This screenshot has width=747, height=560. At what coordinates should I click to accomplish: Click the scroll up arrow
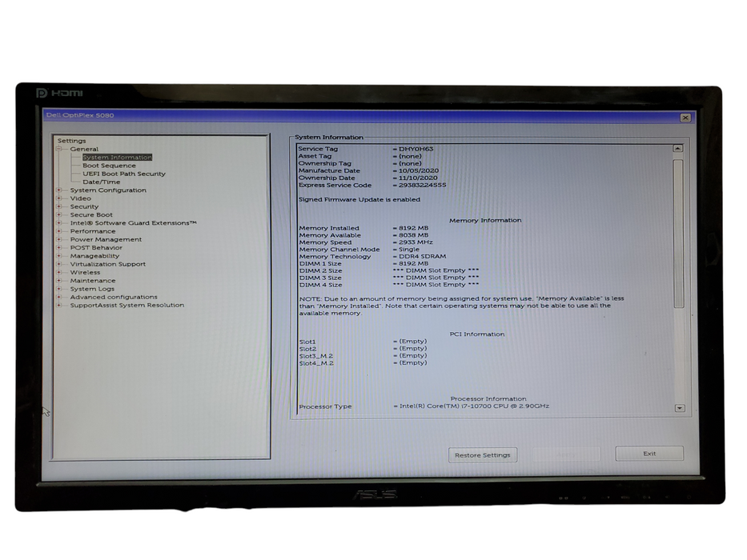[678, 149]
